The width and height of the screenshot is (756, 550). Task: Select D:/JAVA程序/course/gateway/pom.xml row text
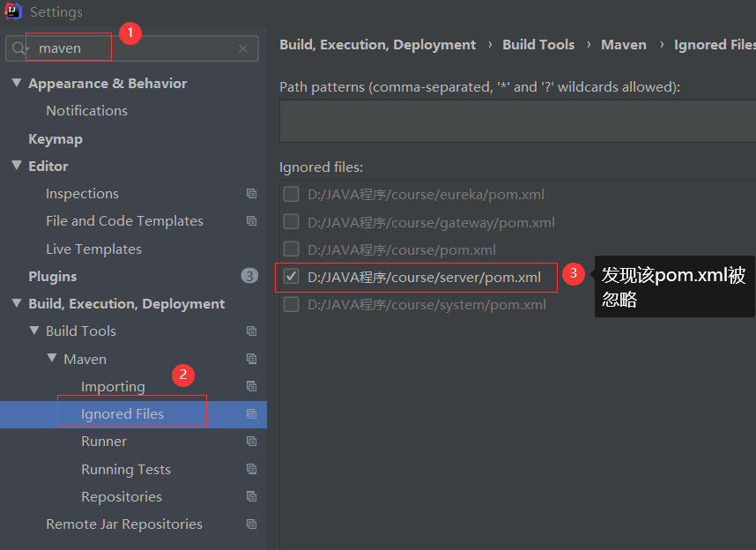coord(431,222)
